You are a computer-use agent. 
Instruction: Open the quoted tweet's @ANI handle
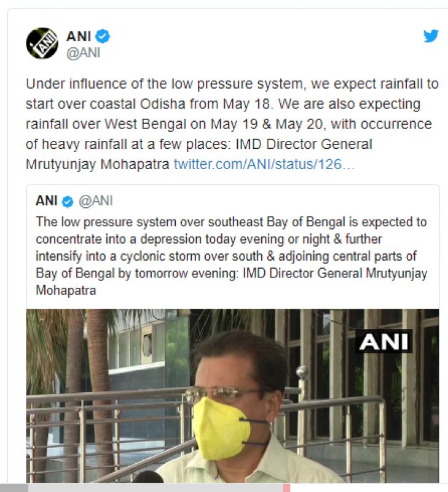click(96, 201)
